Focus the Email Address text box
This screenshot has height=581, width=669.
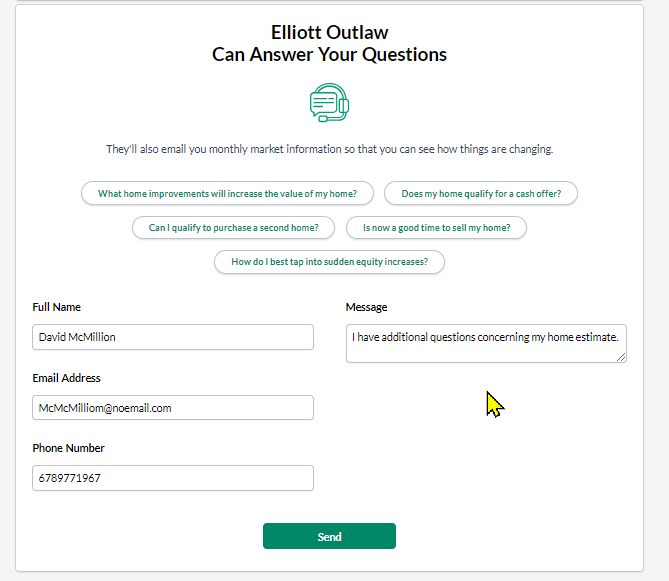[x=173, y=408]
